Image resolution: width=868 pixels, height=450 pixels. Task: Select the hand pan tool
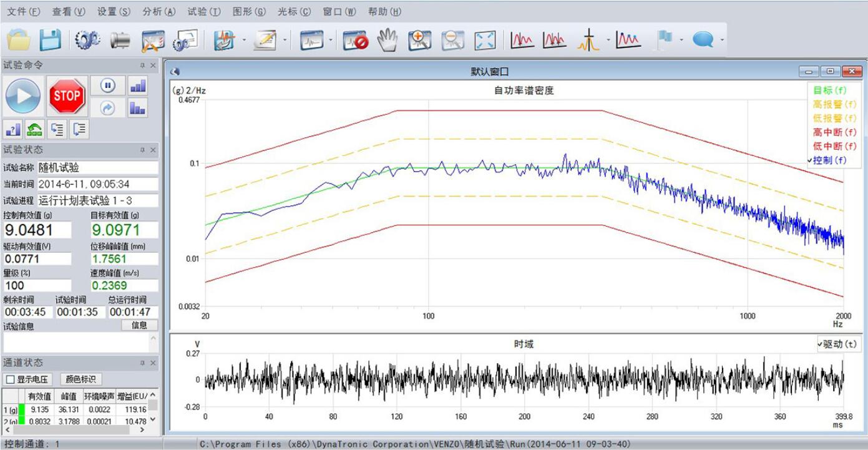(389, 40)
